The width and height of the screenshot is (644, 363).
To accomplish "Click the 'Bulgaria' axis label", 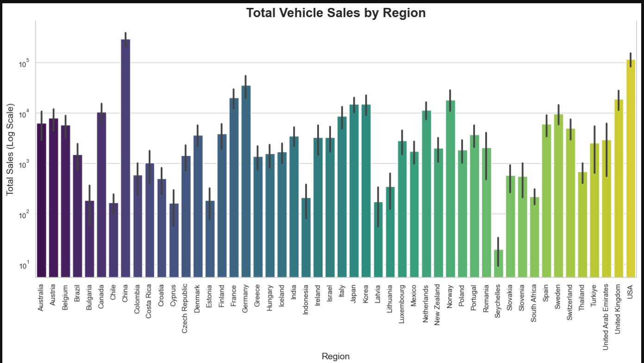I will 89,296.
